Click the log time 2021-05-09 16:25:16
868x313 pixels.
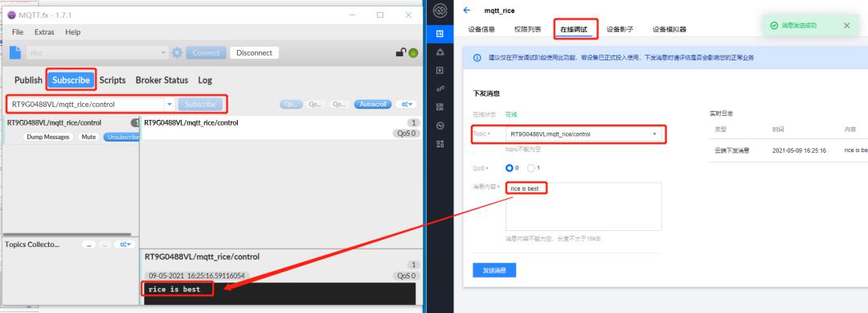tap(799, 150)
